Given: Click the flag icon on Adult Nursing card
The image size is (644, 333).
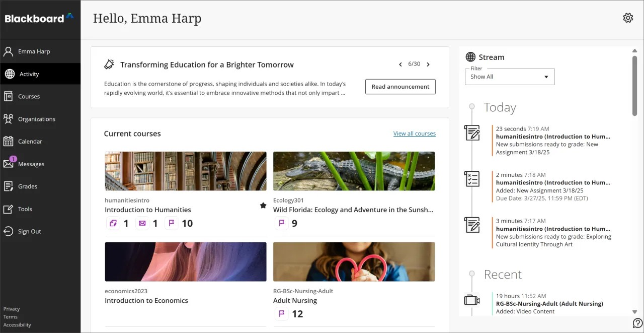Looking at the screenshot, I should pos(281,313).
